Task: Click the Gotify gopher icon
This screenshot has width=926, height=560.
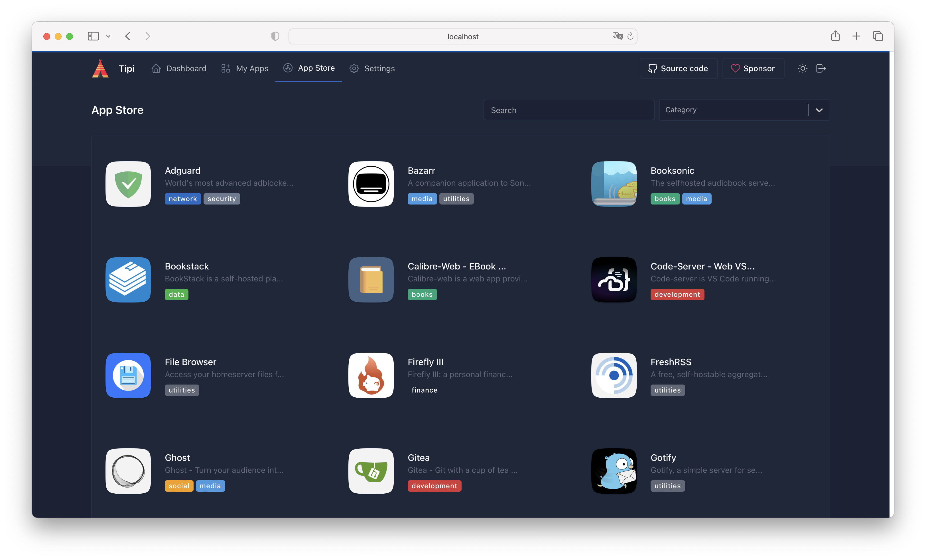Action: pos(614,471)
